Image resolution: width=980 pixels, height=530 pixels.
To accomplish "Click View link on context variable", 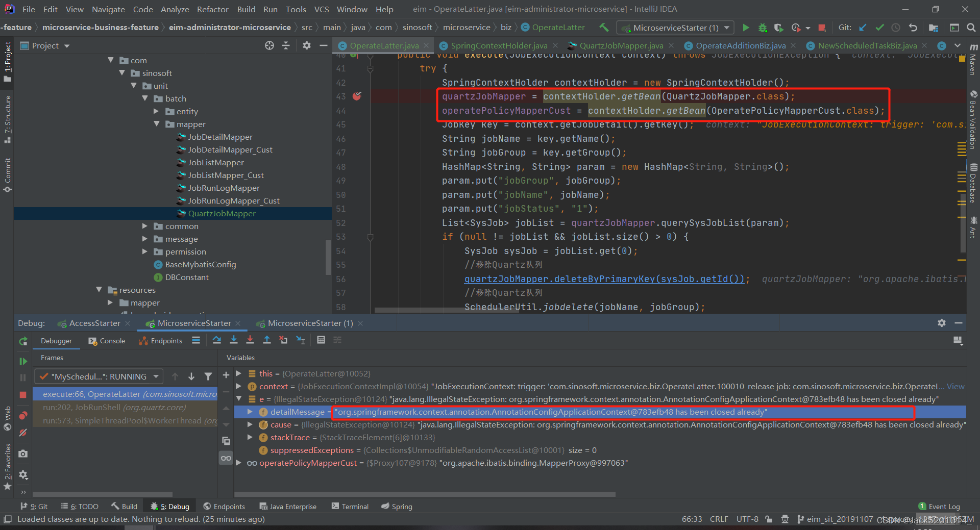I will pos(955,386).
